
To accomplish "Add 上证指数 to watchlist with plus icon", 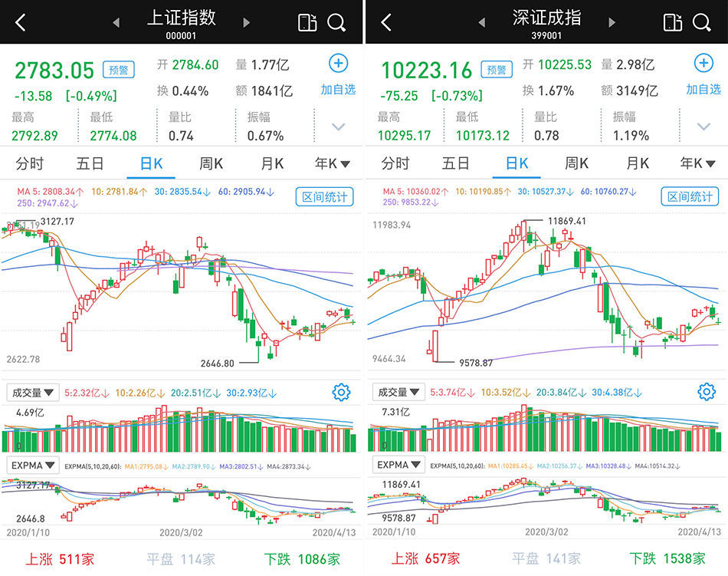I will [339, 63].
